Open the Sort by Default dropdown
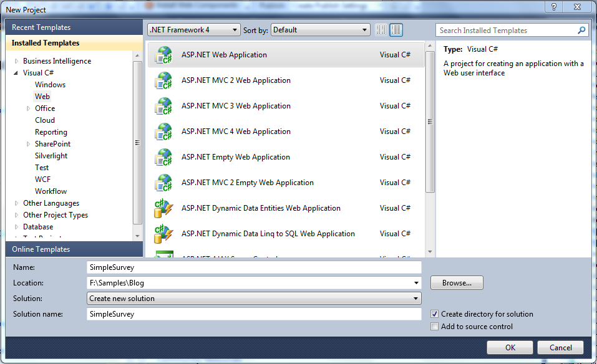Screen dimensions: 597x364 [x=320, y=30]
